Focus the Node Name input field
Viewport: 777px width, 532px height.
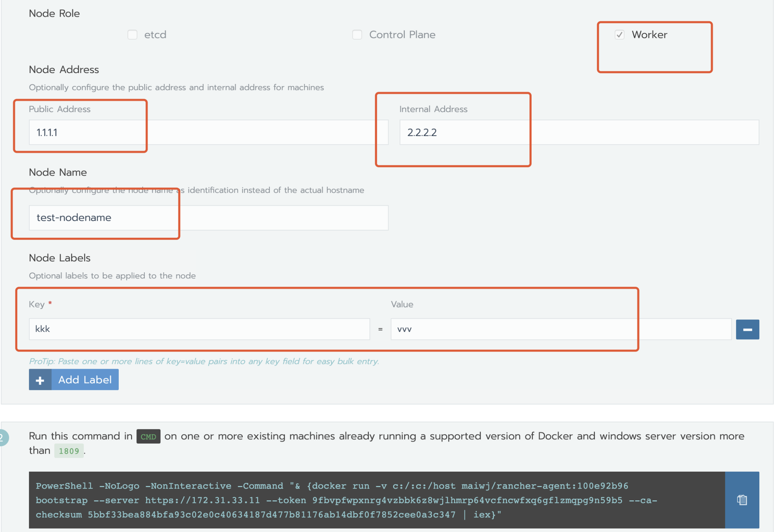(x=209, y=218)
